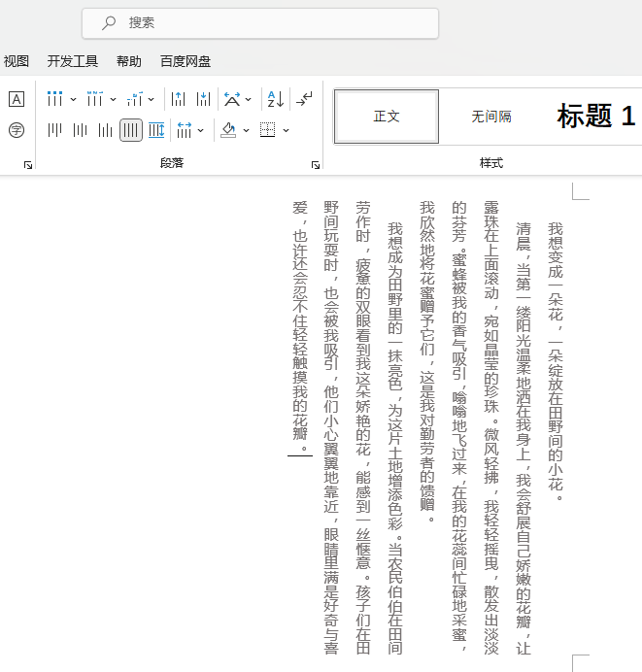Open the paragraph settings dialog launcher
This screenshot has width=642, height=672.
pos(316,165)
